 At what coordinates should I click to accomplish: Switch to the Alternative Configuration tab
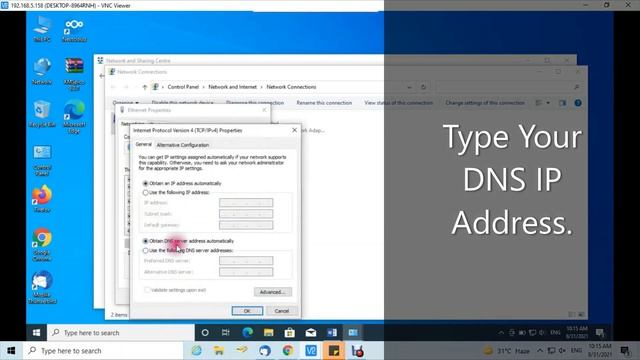[x=183, y=145]
